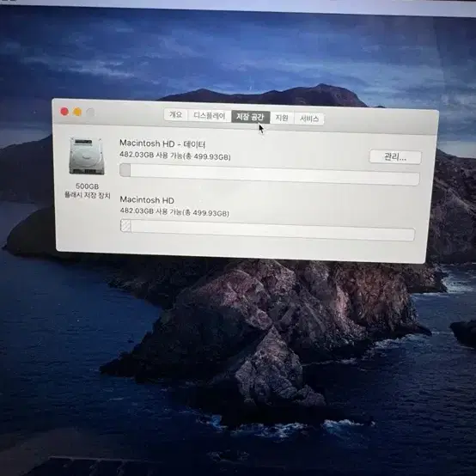Minimize window using the yellow button
This screenshot has width=476, height=476.
click(77, 112)
